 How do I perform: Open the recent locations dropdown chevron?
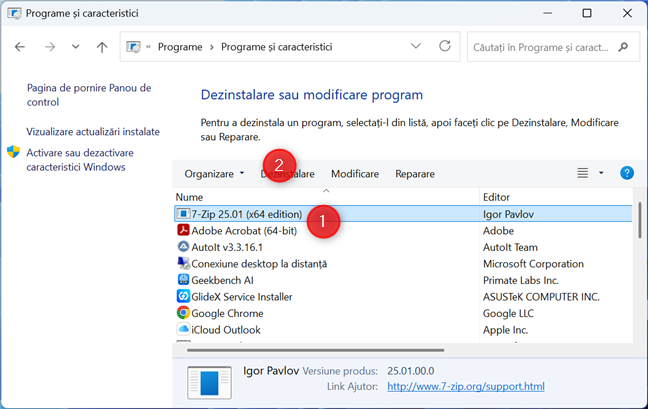[x=75, y=47]
